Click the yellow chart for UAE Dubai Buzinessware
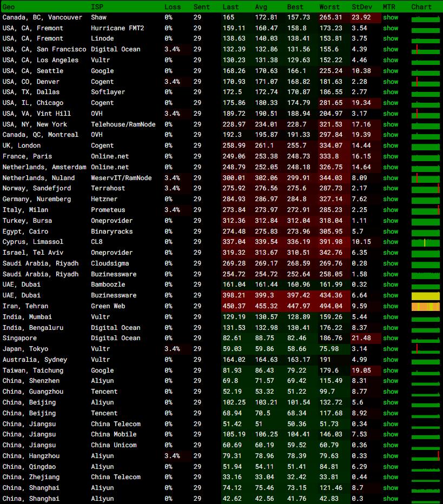 tap(426, 296)
